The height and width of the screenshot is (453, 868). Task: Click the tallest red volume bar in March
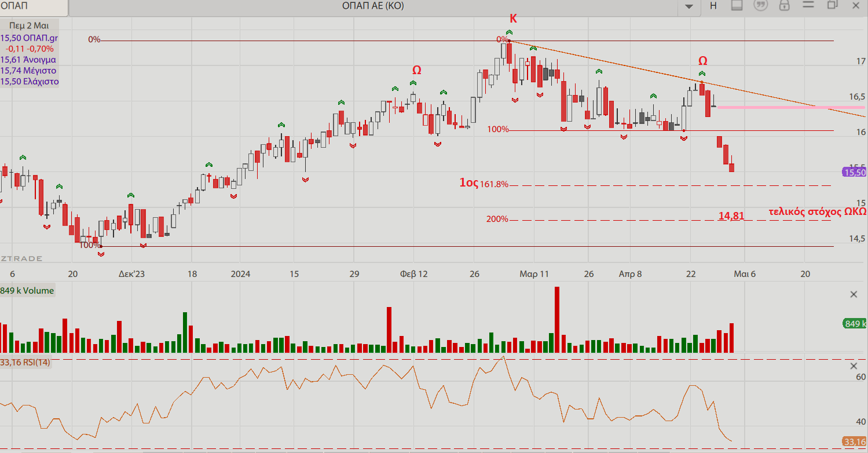pyautogui.click(x=557, y=319)
